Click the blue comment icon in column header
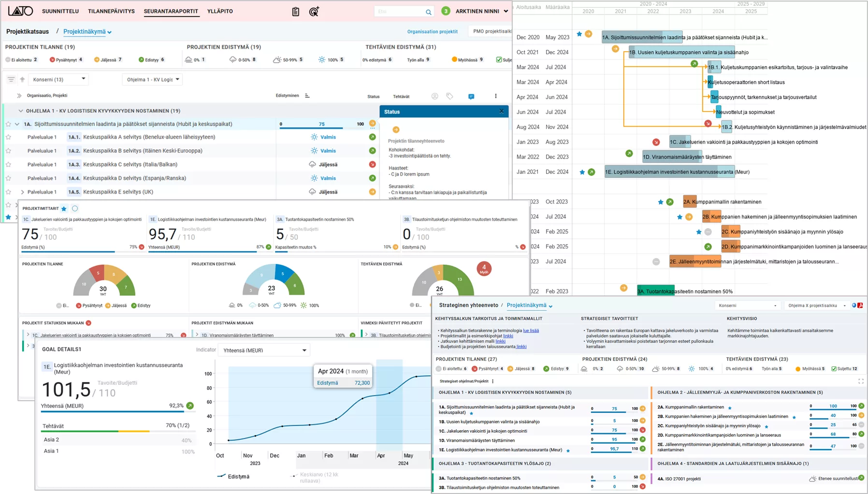 pos(471,97)
